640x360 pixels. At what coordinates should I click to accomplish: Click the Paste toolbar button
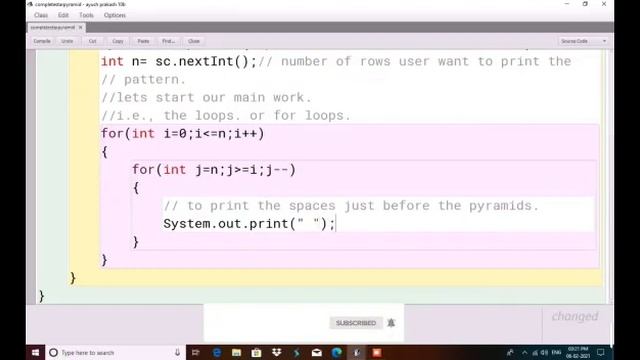point(143,41)
